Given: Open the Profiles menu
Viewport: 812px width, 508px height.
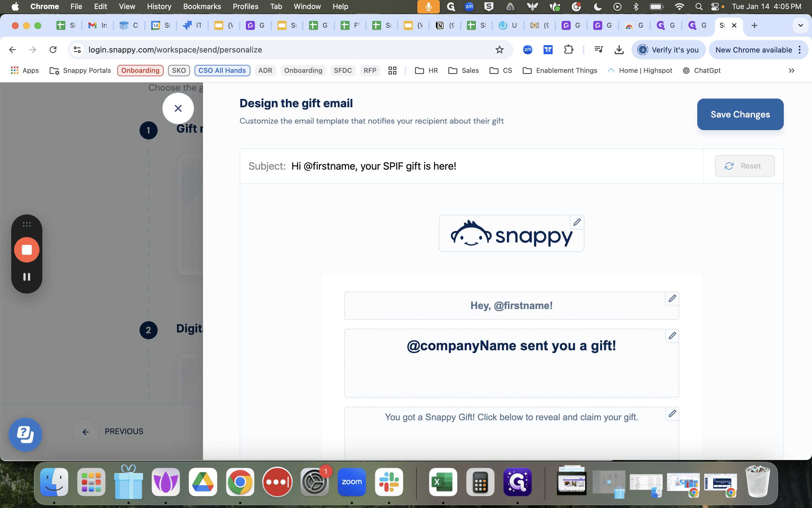Looking at the screenshot, I should click(x=245, y=6).
